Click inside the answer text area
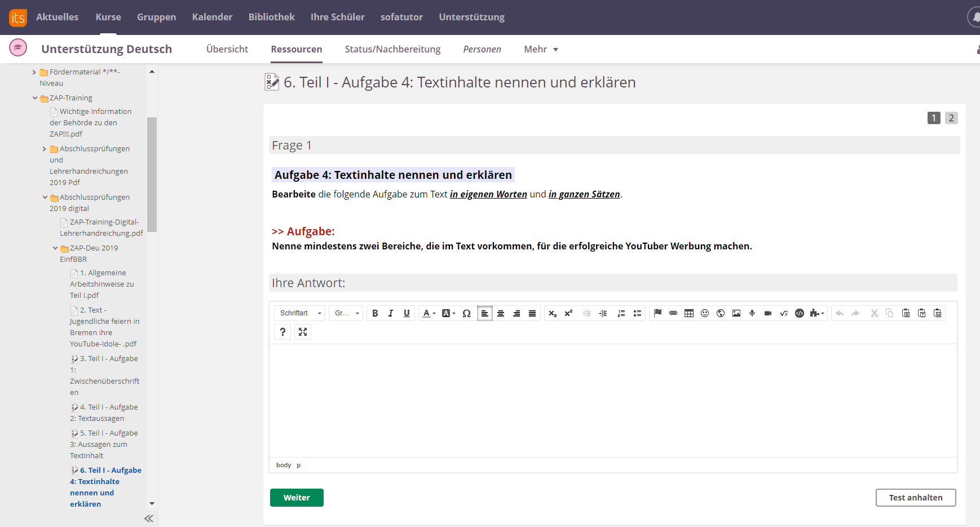Viewport: 980px width, 527px height. coord(613,401)
